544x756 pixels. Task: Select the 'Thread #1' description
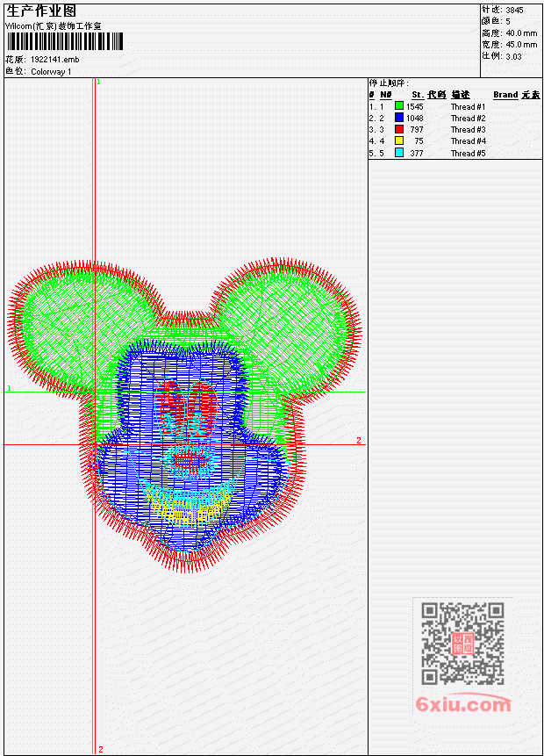468,106
